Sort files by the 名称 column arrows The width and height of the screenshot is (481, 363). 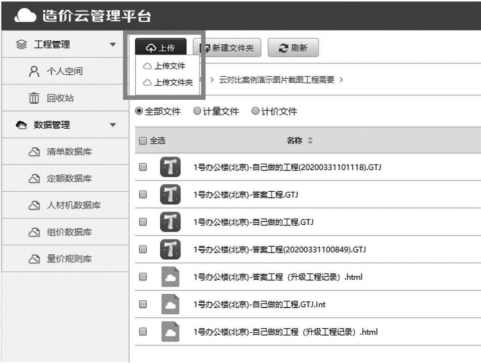310,141
